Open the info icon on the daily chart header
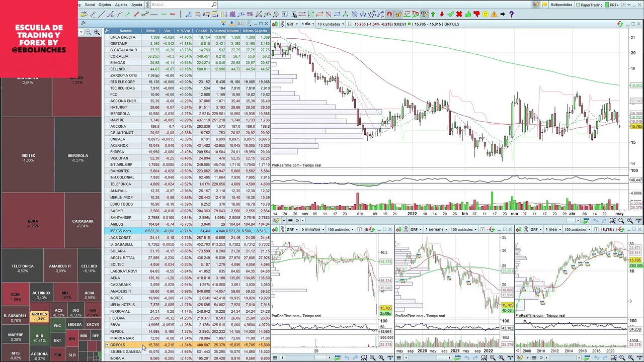The width and height of the screenshot is (644, 362). pyautogui.click(x=350, y=24)
